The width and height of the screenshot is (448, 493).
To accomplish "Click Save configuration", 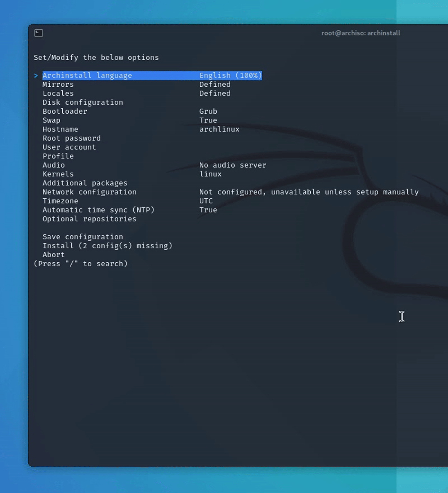I will point(83,237).
